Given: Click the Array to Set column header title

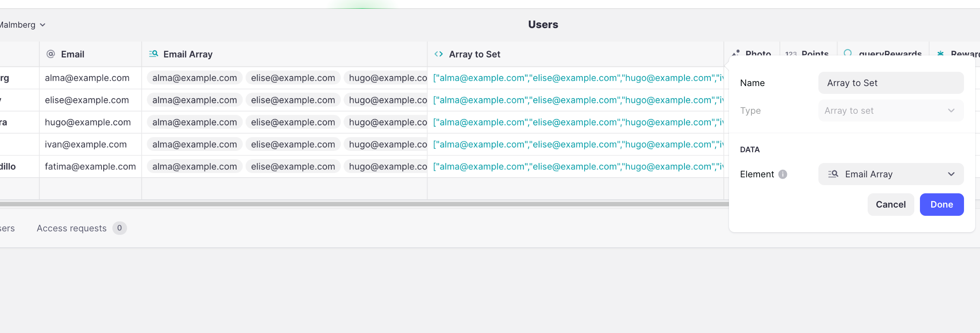Looking at the screenshot, I should click(x=474, y=54).
